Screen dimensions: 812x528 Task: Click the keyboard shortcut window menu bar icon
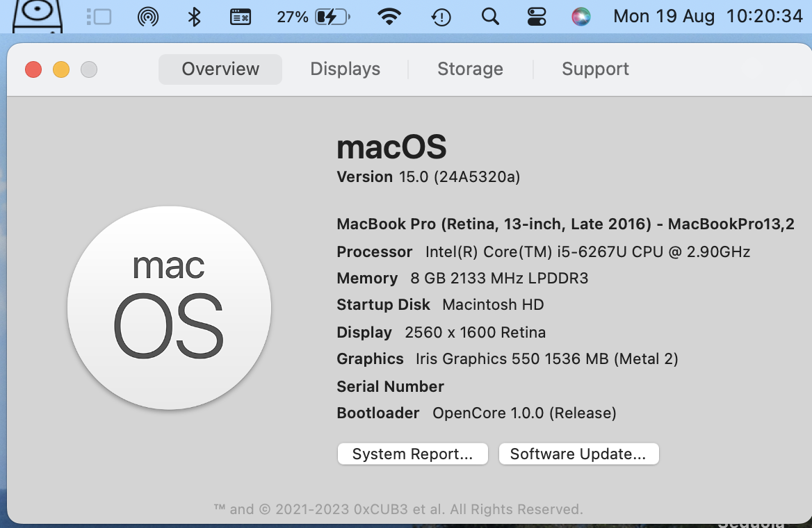click(x=241, y=17)
